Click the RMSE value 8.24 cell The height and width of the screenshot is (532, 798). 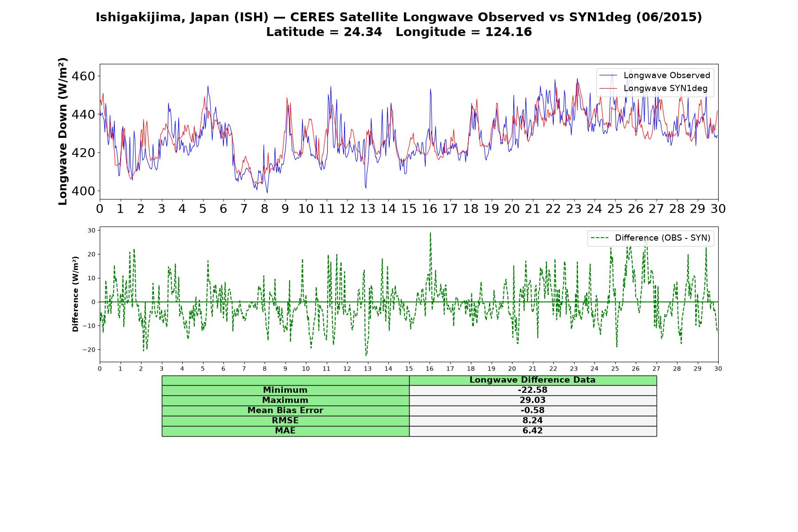532,421
